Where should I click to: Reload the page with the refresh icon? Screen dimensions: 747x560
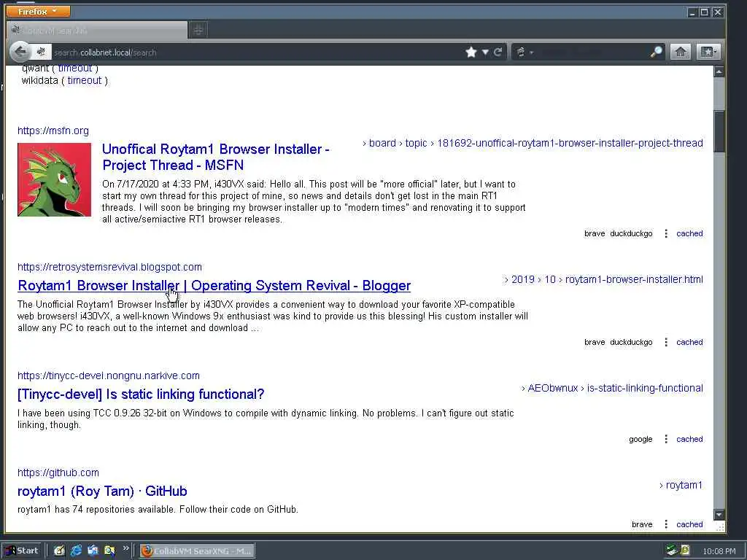pyautogui.click(x=498, y=52)
